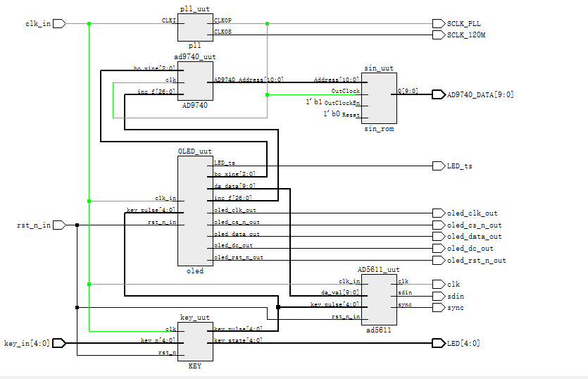Select the ad9740_uut module block
The width and height of the screenshot is (588, 379).
[195, 81]
